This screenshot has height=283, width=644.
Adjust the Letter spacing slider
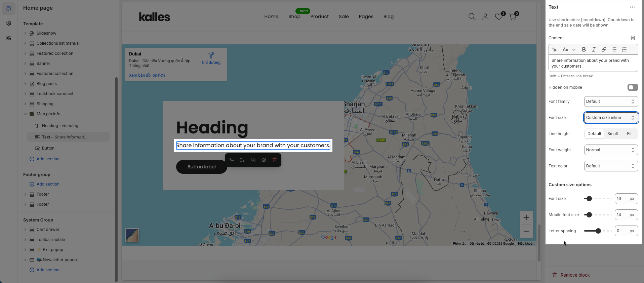point(598,231)
